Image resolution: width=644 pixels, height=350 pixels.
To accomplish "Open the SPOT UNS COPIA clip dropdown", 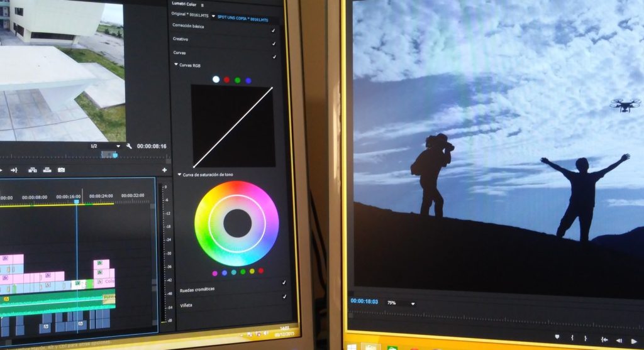I will tap(213, 16).
